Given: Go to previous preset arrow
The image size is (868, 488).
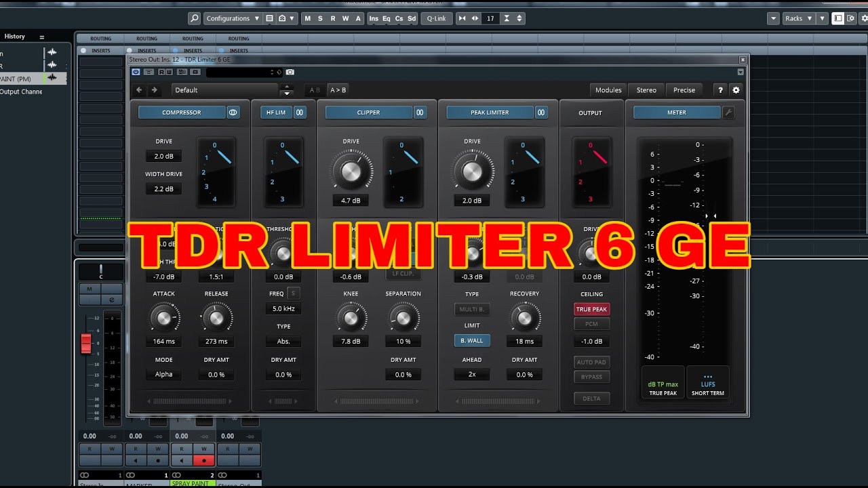Looking at the screenshot, I should 139,89.
